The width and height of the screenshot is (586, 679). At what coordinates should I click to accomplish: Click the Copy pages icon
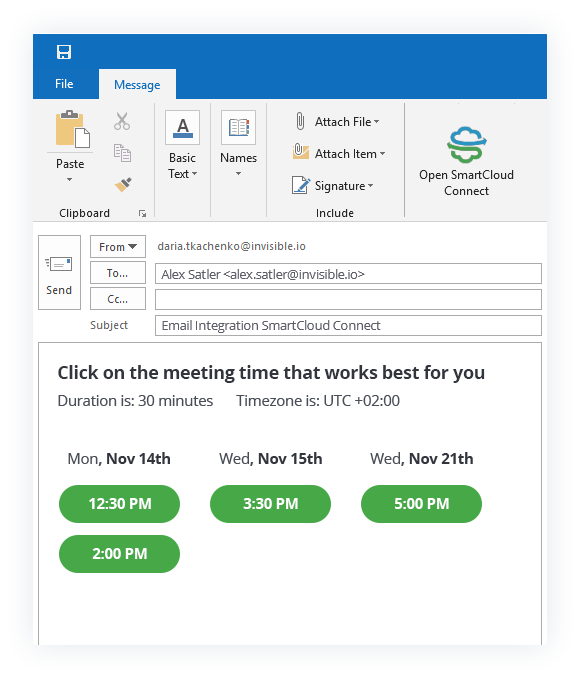click(122, 153)
